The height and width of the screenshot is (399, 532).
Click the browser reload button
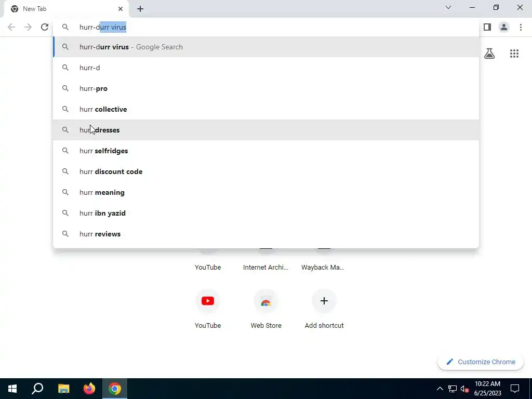click(45, 27)
